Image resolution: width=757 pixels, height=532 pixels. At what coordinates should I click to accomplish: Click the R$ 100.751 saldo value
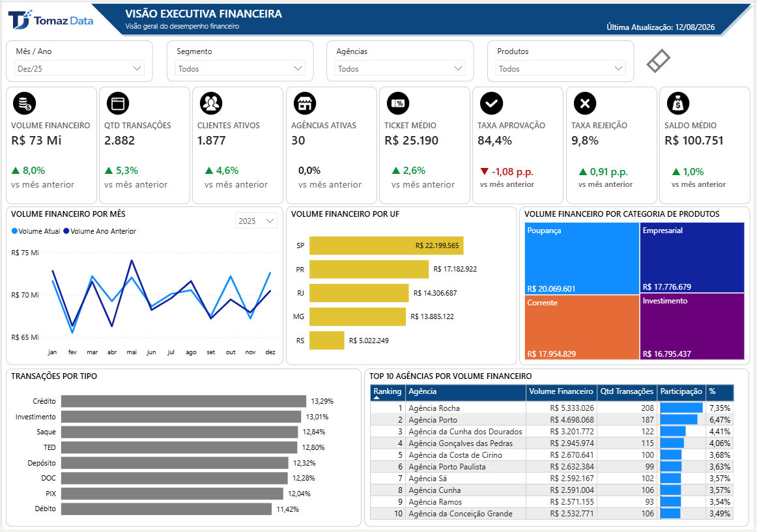[694, 141]
